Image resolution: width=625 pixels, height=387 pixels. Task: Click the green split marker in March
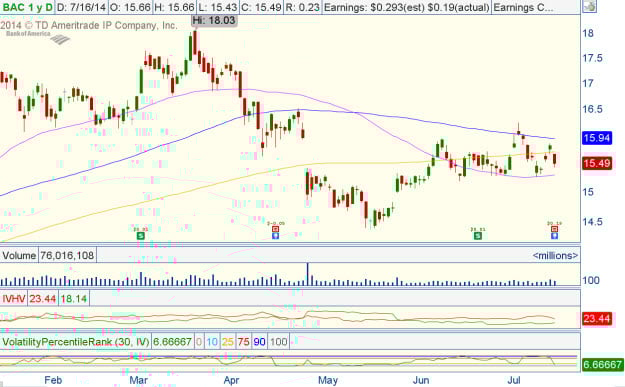click(x=140, y=236)
